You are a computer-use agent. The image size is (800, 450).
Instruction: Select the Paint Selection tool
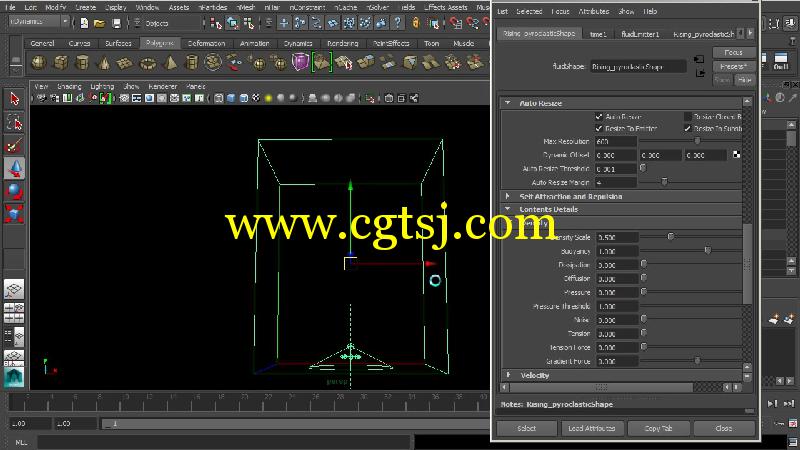tap(14, 145)
